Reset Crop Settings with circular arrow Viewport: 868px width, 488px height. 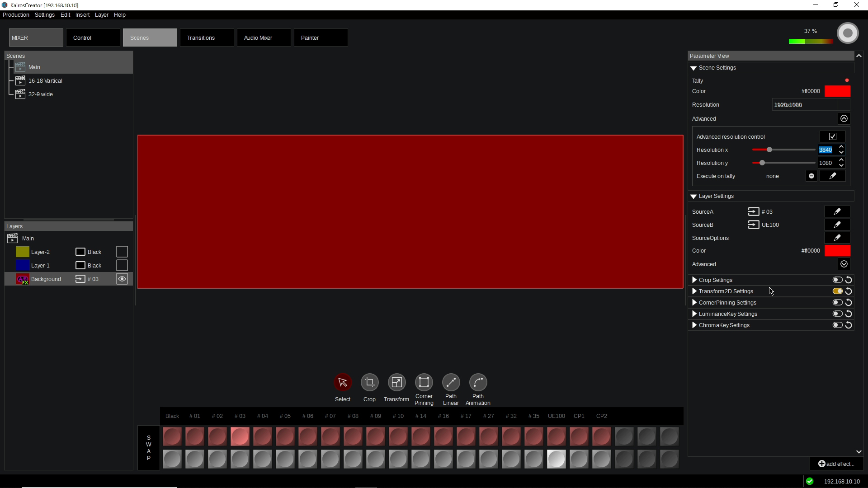pyautogui.click(x=849, y=280)
